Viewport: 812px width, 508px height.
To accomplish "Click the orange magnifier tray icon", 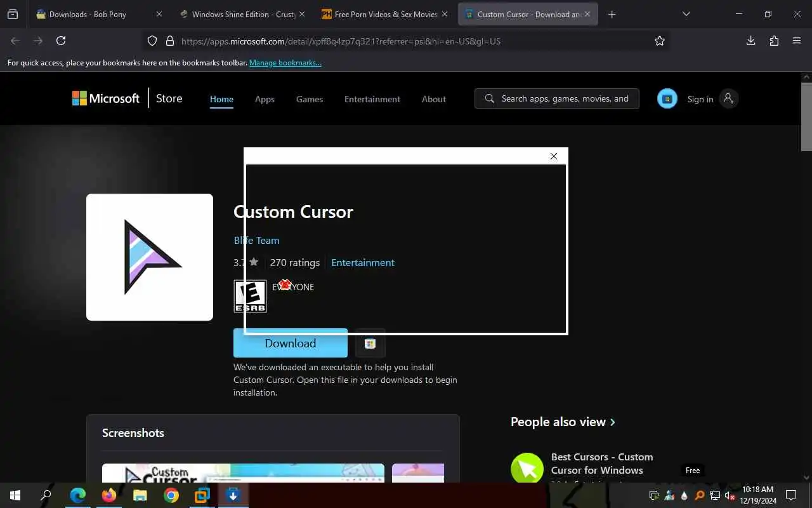I will (x=700, y=495).
